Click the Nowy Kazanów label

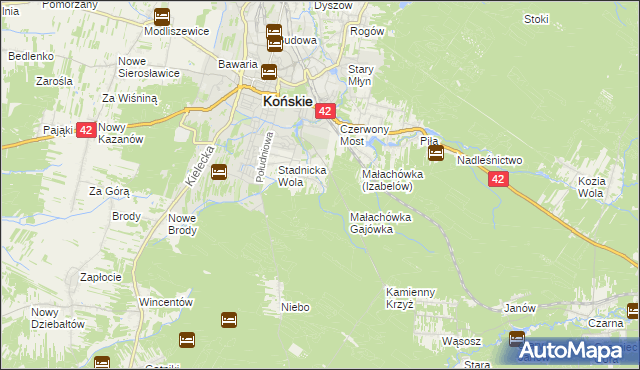[x=121, y=133]
